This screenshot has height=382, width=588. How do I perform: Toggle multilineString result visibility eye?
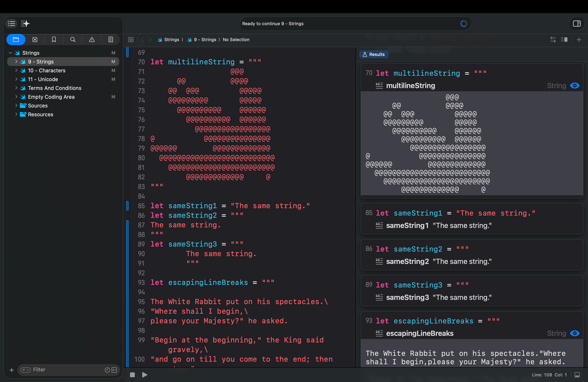coord(575,86)
